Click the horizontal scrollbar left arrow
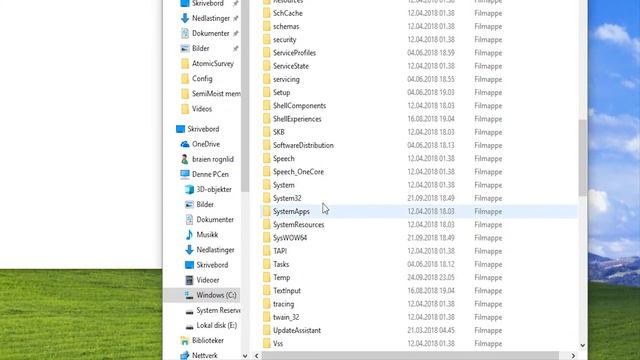 click(x=256, y=356)
